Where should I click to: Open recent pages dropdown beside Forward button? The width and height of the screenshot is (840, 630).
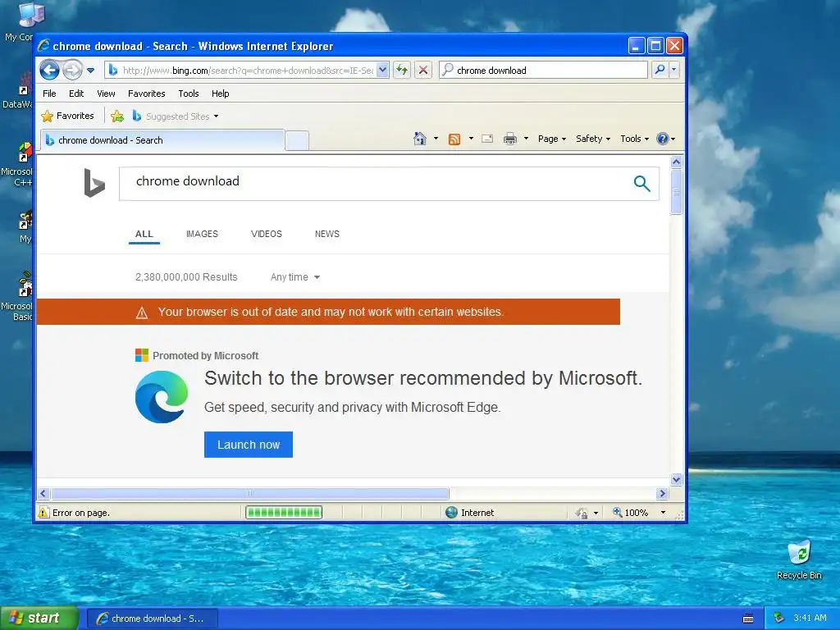pos(90,71)
